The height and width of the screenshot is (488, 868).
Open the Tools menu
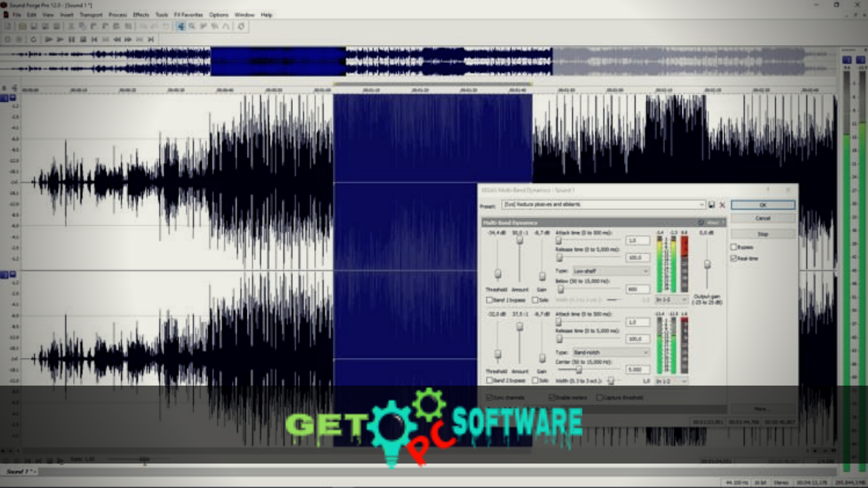click(x=162, y=15)
